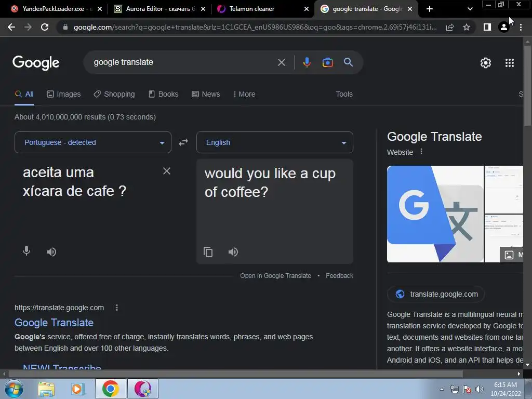Bookmark this page with the star icon

[x=467, y=27]
